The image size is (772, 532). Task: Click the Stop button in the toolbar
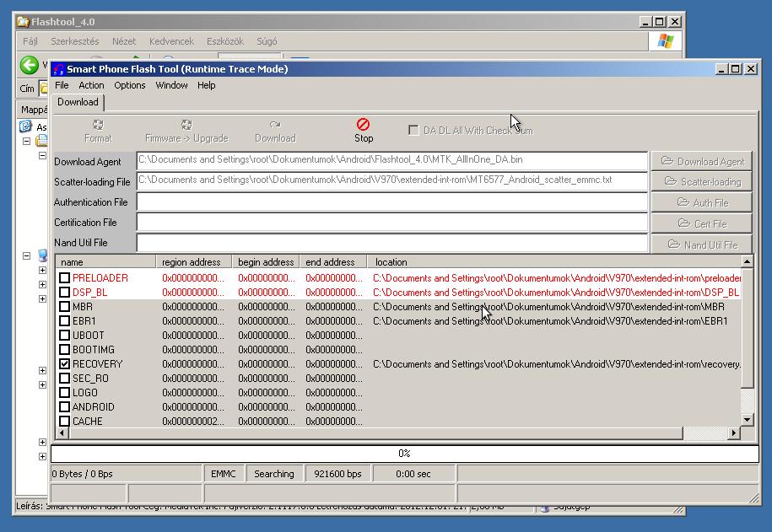click(364, 131)
